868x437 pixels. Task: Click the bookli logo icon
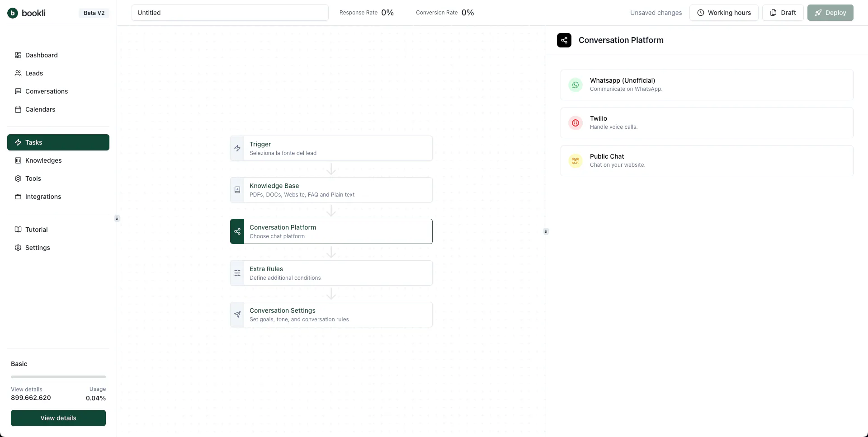tap(13, 13)
